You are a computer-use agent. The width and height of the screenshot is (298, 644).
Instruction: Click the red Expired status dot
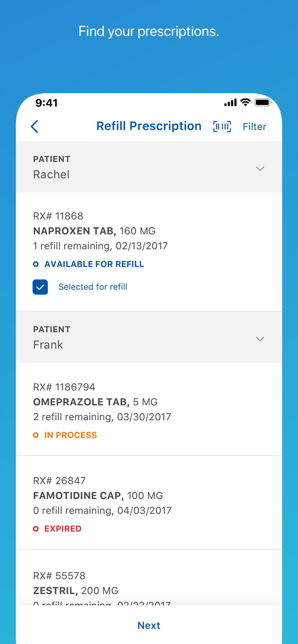pyautogui.click(x=36, y=529)
